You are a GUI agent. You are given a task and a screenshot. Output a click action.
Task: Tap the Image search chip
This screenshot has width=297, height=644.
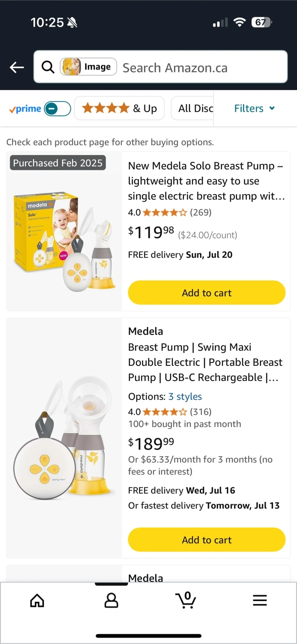click(x=89, y=67)
